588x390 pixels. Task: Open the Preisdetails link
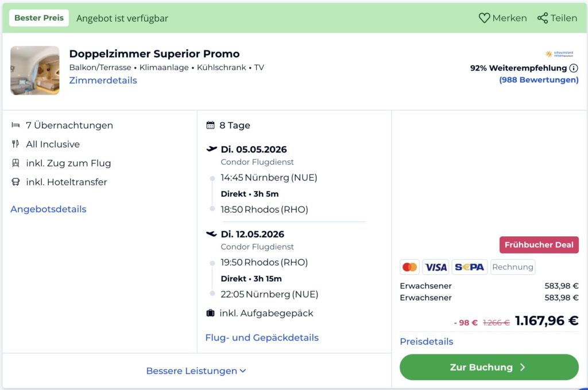pyautogui.click(x=426, y=341)
